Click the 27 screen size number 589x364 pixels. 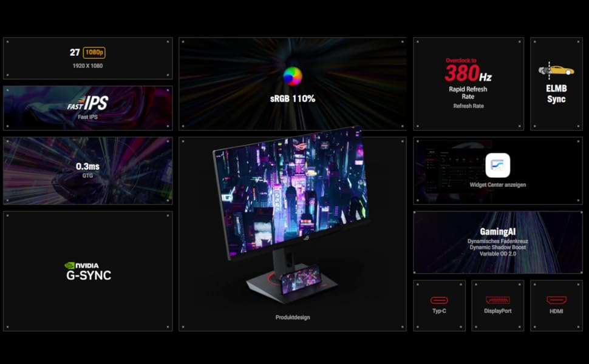click(75, 53)
